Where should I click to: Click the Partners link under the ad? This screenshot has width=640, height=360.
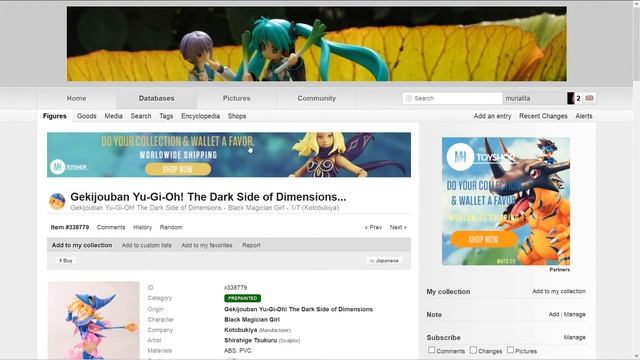point(560,270)
